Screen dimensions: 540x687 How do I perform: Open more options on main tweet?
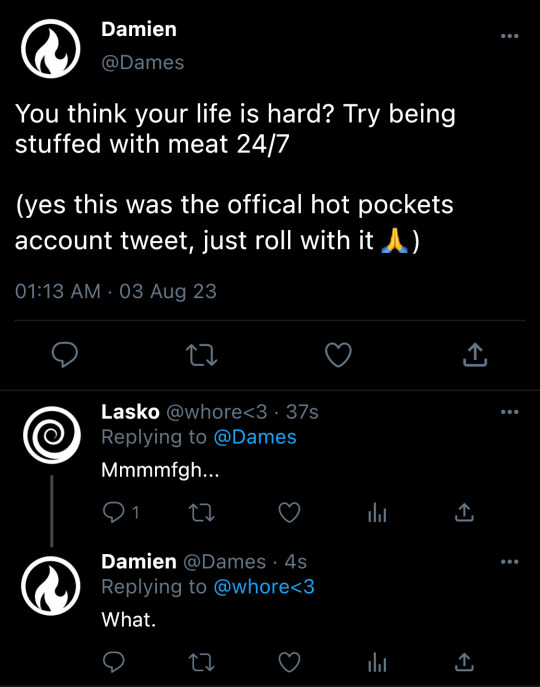(x=510, y=36)
